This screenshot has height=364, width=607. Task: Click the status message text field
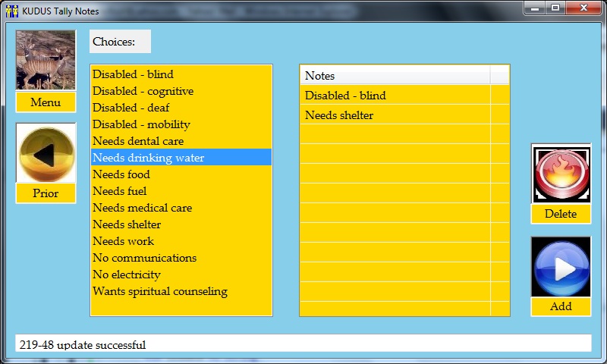[303, 344]
